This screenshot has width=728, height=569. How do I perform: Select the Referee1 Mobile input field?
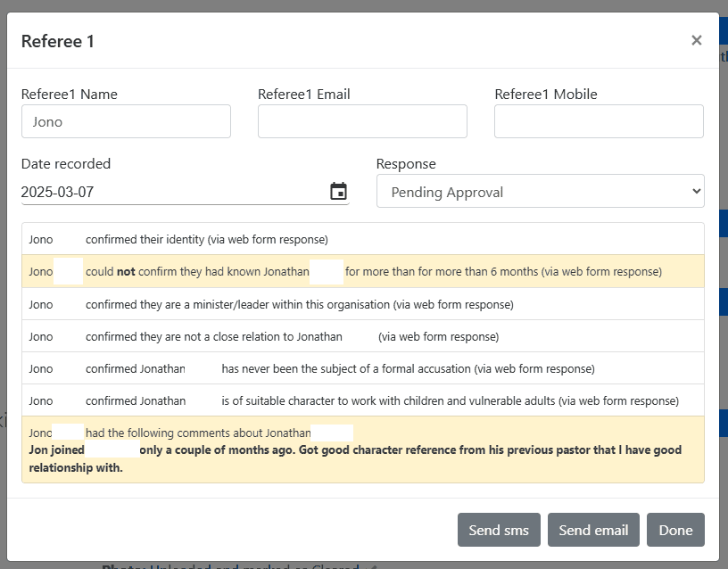pos(599,121)
